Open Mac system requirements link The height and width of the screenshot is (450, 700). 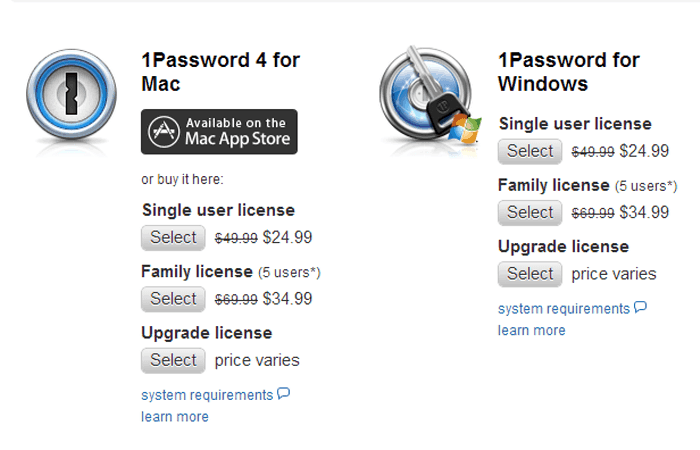pos(207,395)
